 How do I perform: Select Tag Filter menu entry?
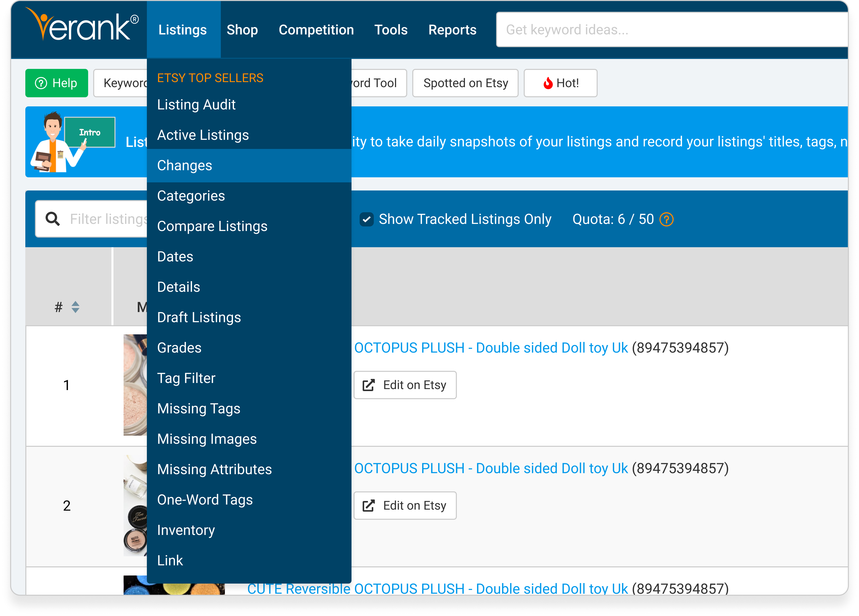[x=249, y=378]
